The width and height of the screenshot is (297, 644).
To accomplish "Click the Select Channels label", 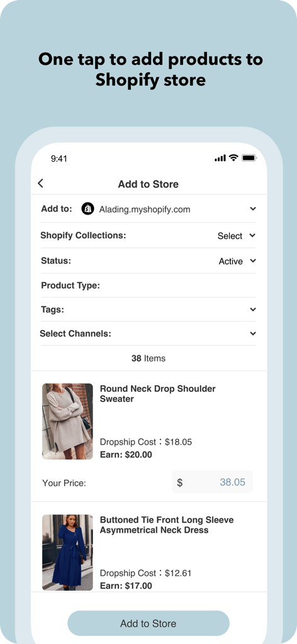I will click(x=76, y=333).
